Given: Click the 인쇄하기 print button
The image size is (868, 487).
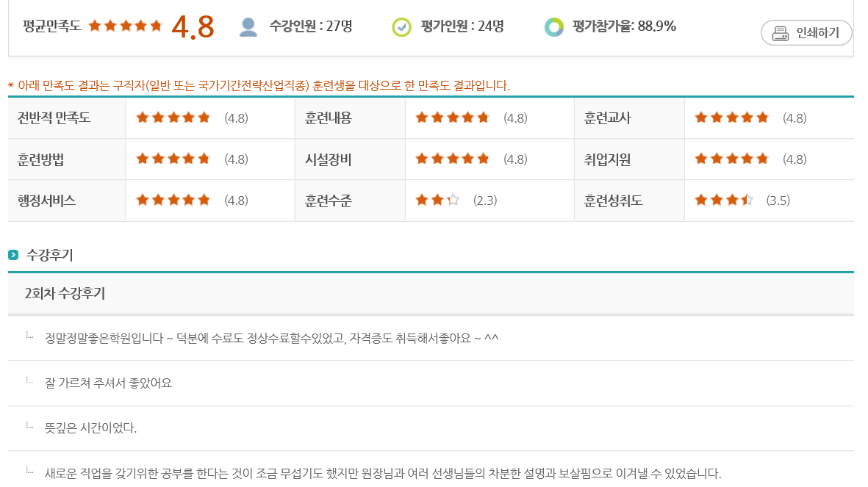Looking at the screenshot, I should (806, 33).
